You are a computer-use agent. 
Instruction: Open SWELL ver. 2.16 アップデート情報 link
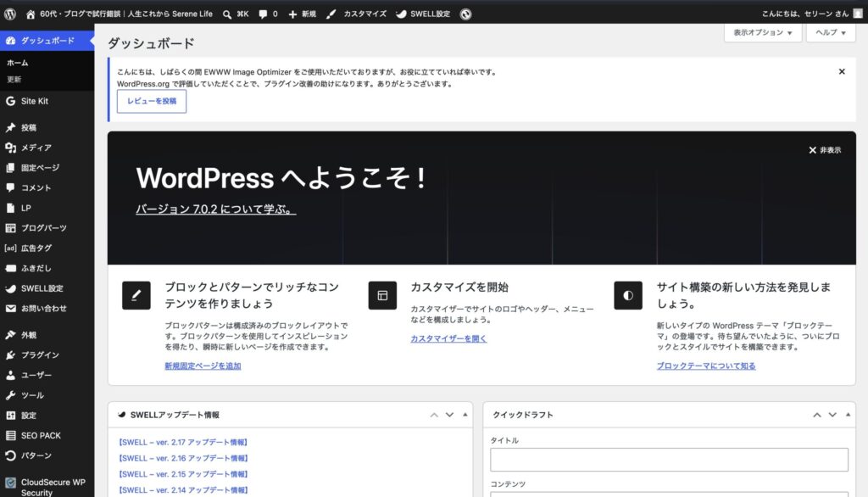pos(183,458)
